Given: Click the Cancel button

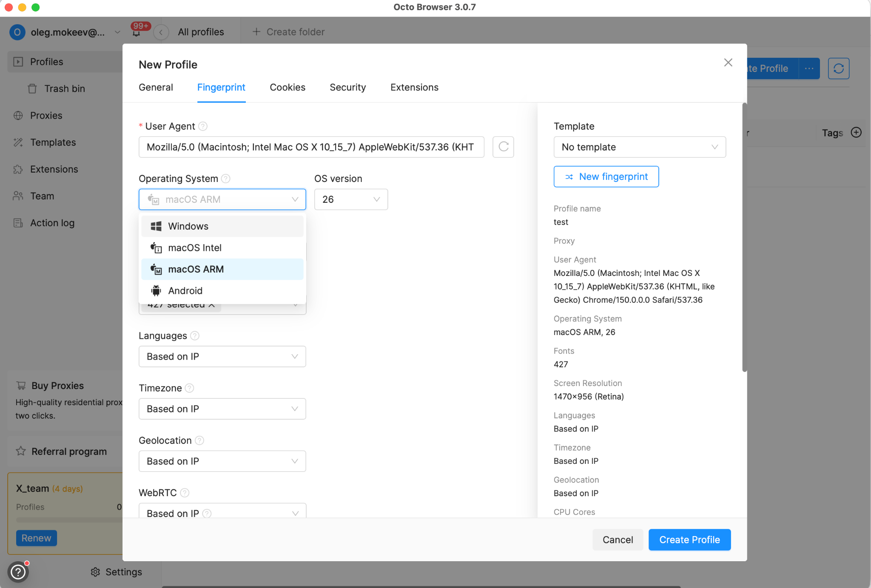Looking at the screenshot, I should coord(618,540).
